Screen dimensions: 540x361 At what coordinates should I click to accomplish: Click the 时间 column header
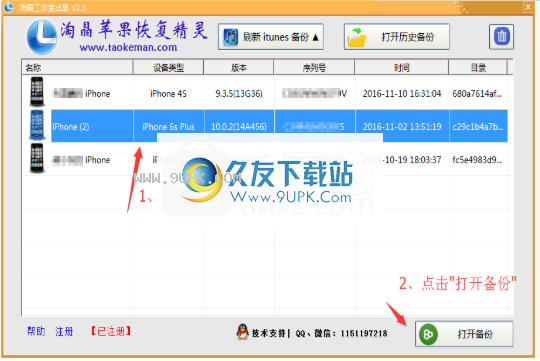point(402,68)
